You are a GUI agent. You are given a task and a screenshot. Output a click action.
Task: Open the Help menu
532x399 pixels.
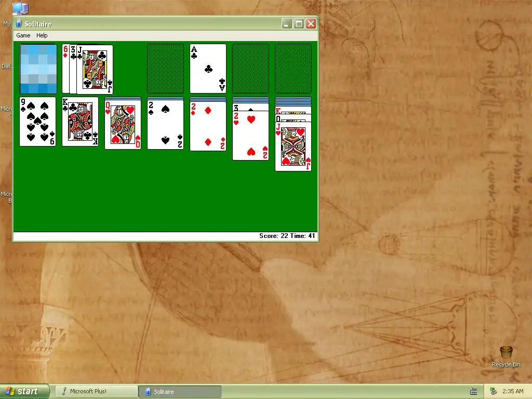pos(42,35)
